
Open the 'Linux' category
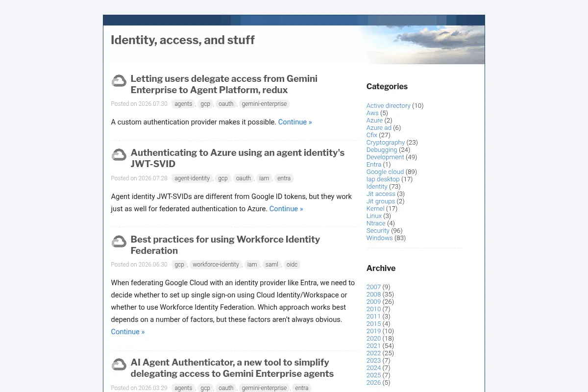(374, 216)
